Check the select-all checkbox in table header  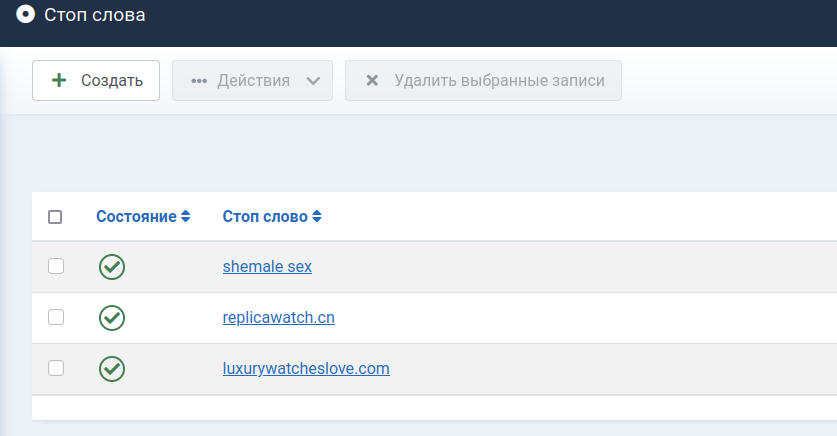tap(55, 217)
